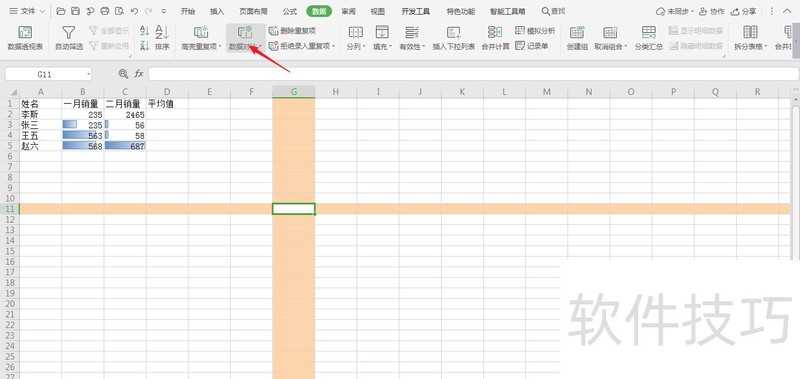Expand the 数据对比 dropdown
800x379 pixels.
tap(261, 46)
